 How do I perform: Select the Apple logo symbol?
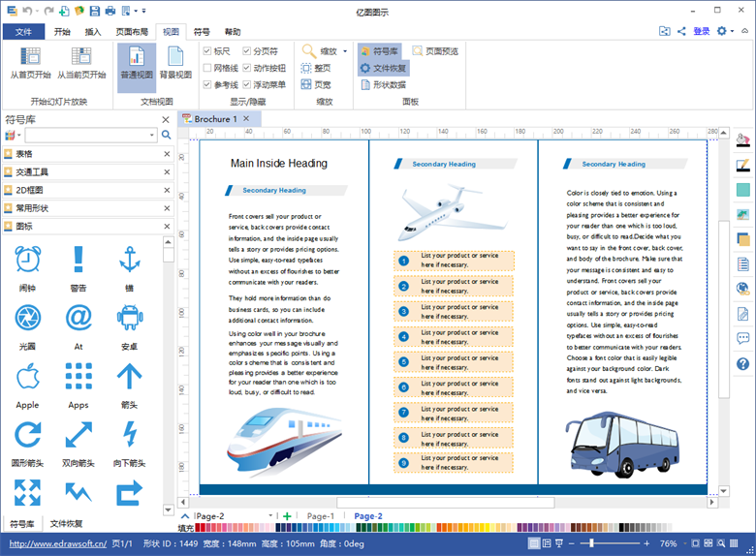(27, 376)
